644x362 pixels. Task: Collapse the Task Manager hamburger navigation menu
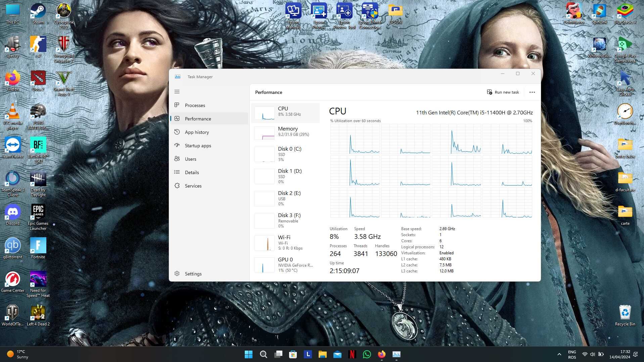(177, 92)
